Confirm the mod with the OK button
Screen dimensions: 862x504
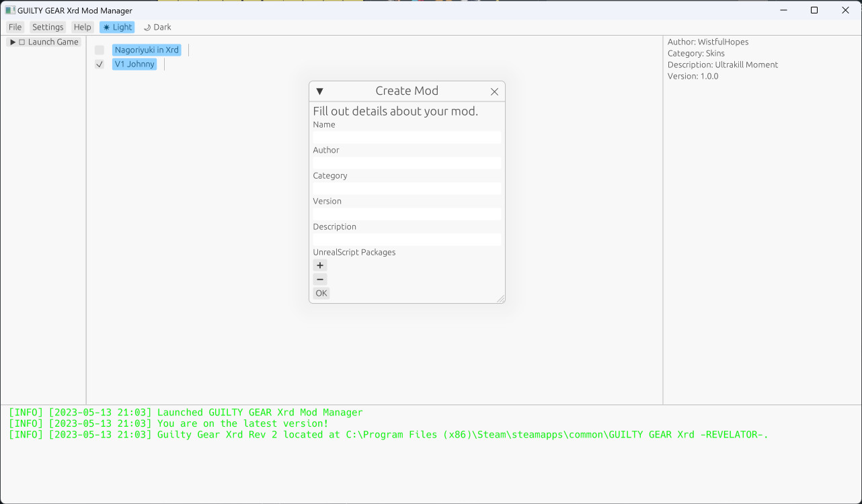321,293
